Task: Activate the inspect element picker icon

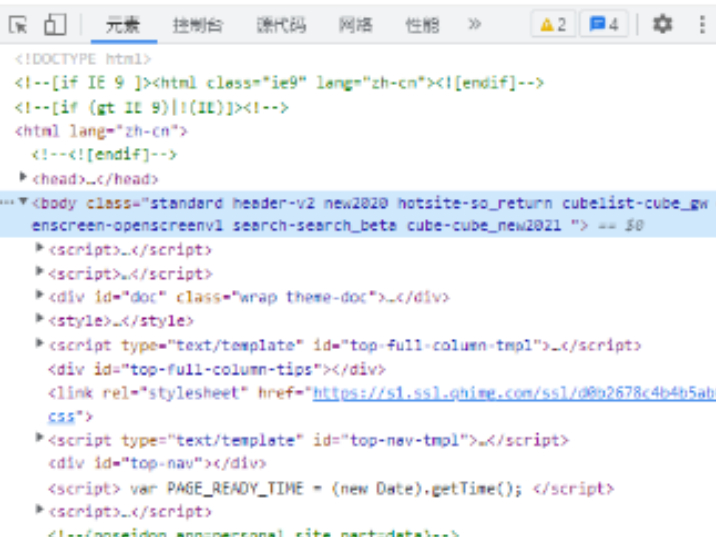Action: coord(18,25)
